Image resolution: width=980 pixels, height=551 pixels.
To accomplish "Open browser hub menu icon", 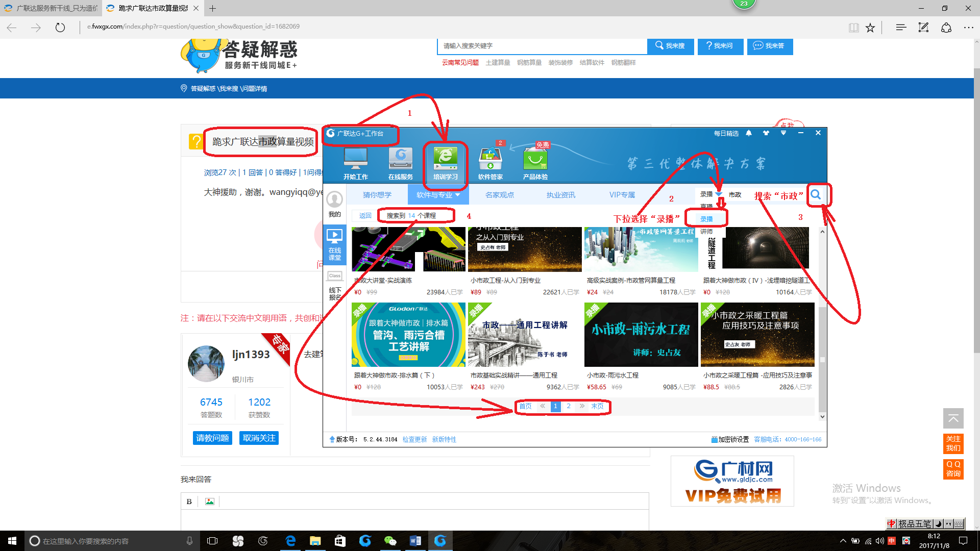I will [901, 28].
